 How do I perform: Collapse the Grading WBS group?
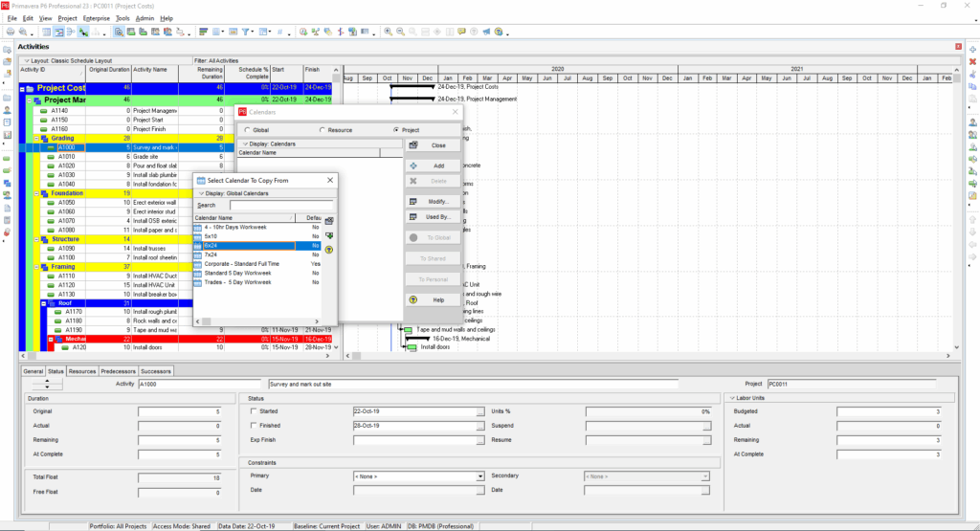[36, 139]
